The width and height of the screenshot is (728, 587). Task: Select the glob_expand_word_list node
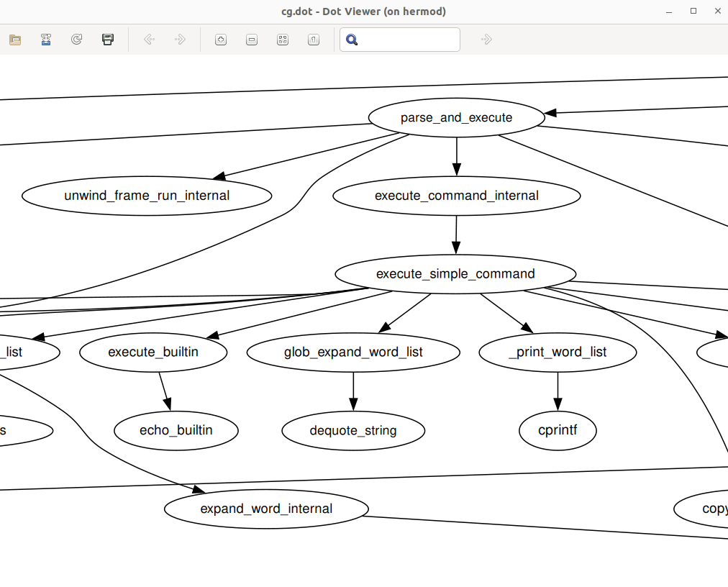pos(353,352)
